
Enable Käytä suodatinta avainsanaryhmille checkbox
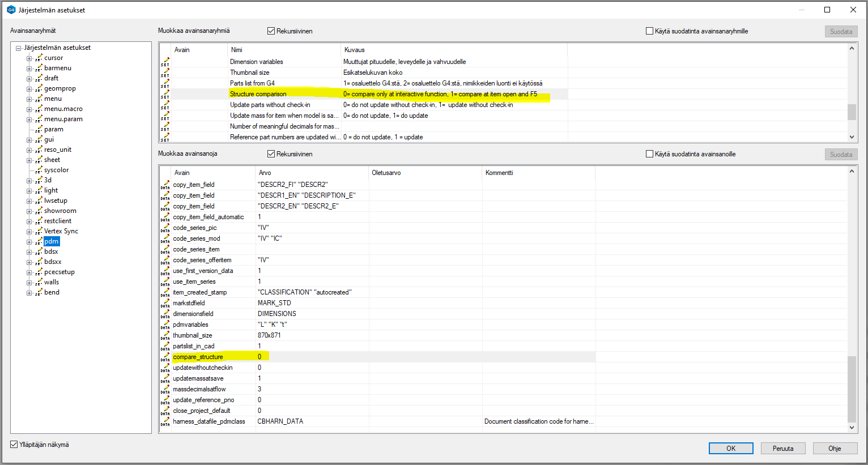click(649, 31)
